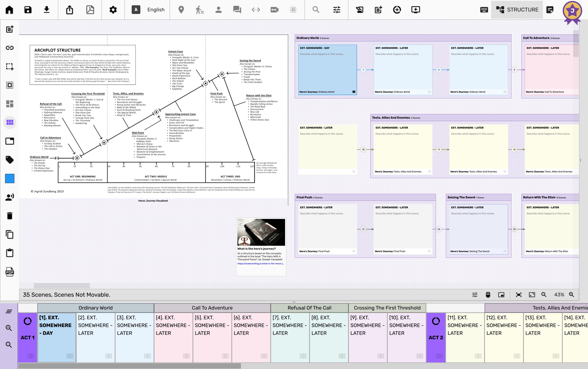Select Refusal Of The Call timeline header
The width and height of the screenshot is (588, 369).
click(x=309, y=308)
